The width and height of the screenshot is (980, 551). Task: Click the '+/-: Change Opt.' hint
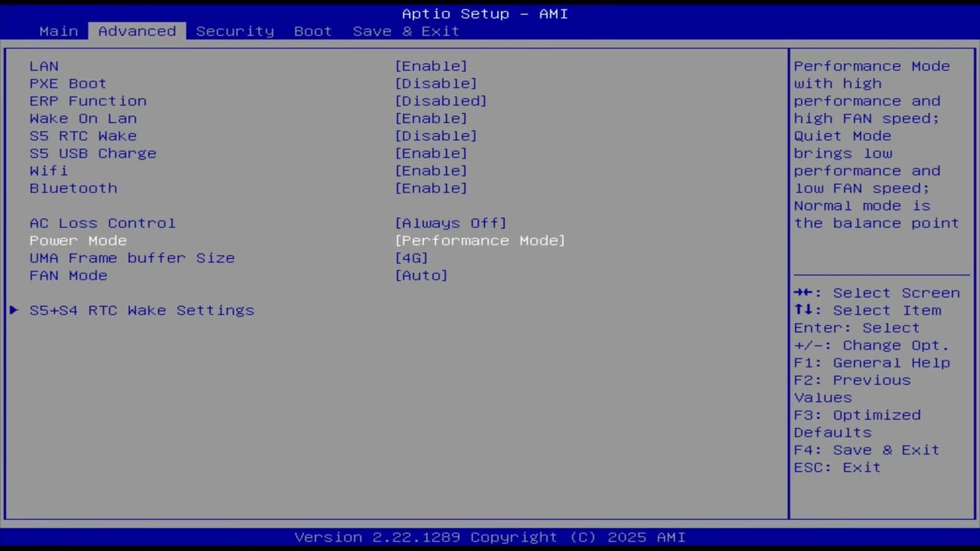pyautogui.click(x=872, y=345)
